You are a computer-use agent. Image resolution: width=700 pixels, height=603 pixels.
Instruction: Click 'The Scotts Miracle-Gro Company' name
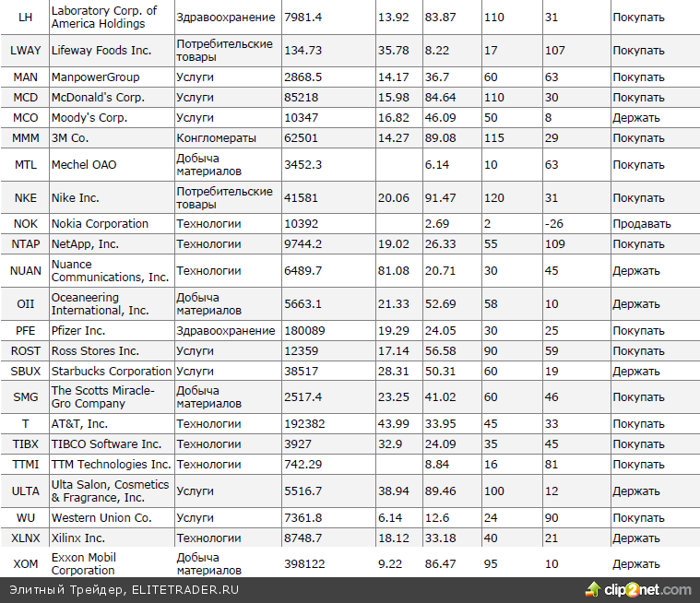pyautogui.click(x=102, y=396)
